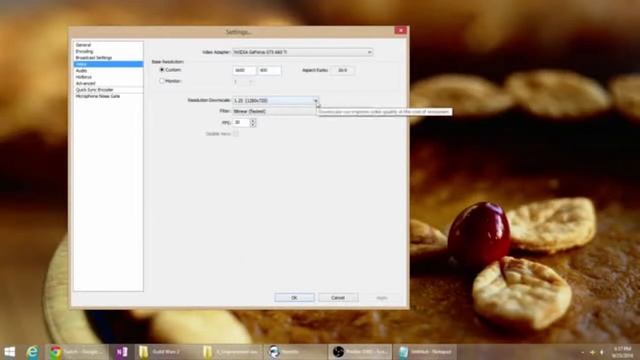Select the highlighted Video settings item
This screenshot has height=360, width=640.
pos(108,64)
